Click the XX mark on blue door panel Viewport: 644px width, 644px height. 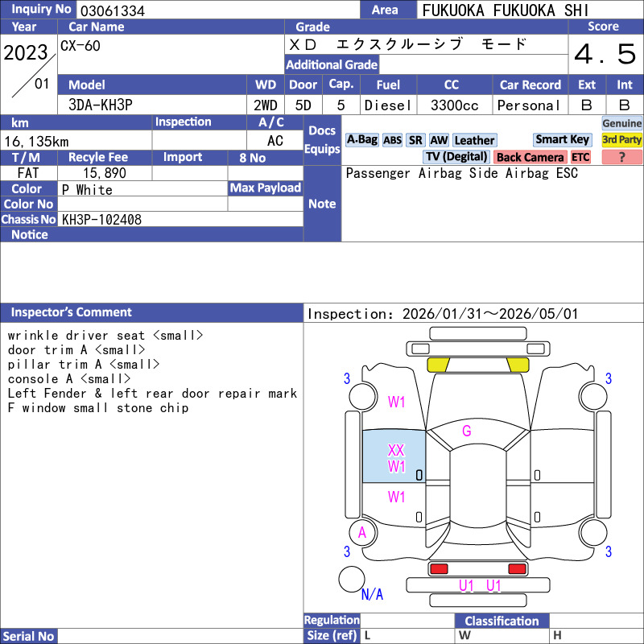point(396,450)
